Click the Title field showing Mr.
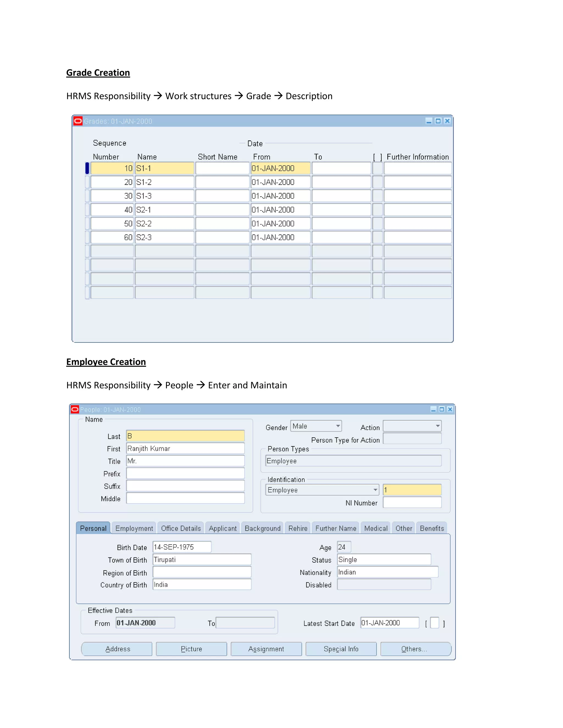Image resolution: width=563 pixels, height=728 pixels. 185,461
